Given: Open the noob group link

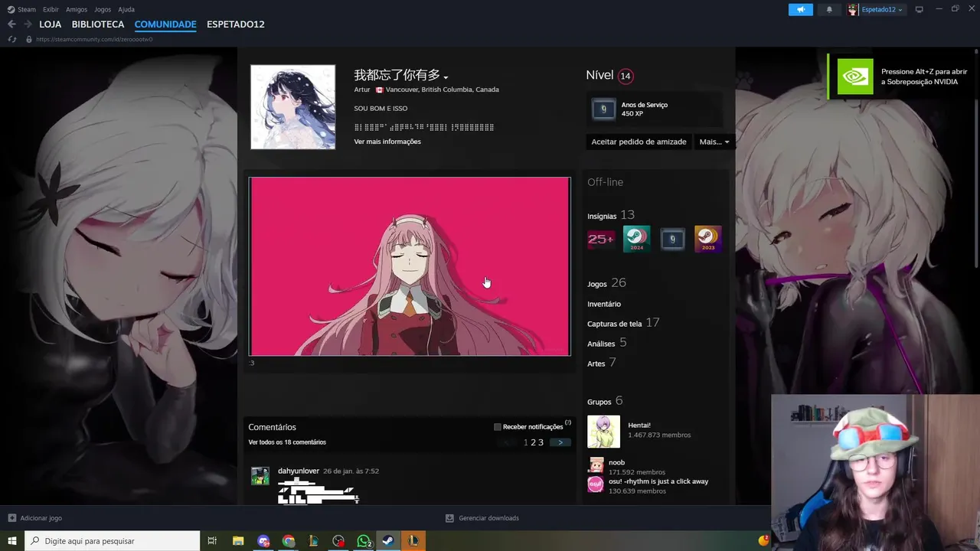Looking at the screenshot, I should 616,462.
